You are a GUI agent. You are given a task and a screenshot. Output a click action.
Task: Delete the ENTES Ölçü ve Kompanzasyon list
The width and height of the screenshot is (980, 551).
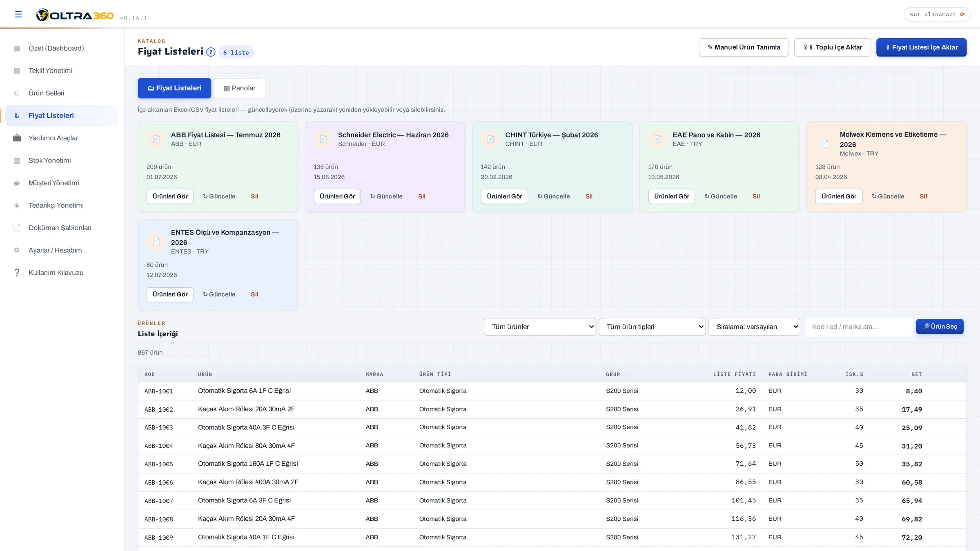pos(254,294)
